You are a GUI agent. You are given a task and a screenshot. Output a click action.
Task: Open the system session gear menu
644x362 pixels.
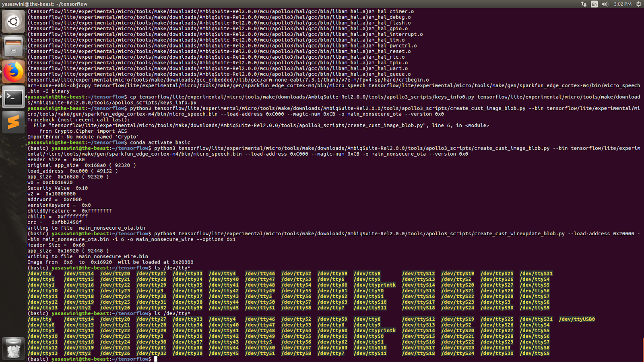638,4
